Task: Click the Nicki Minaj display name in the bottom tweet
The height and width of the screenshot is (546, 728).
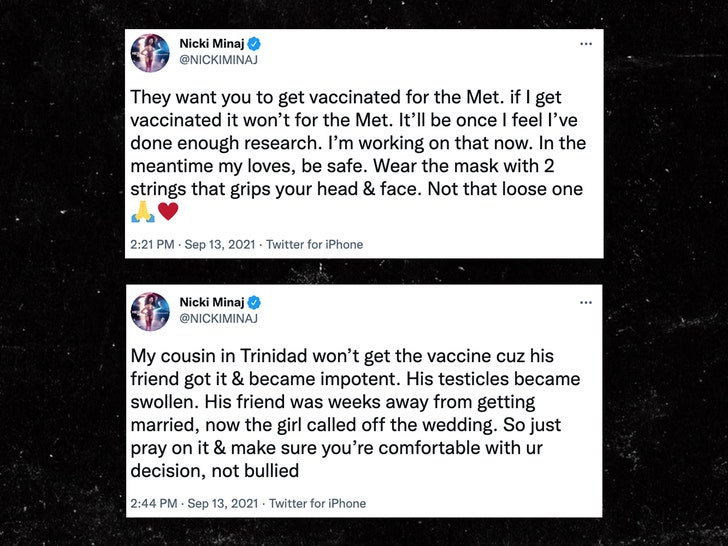Action: point(212,302)
